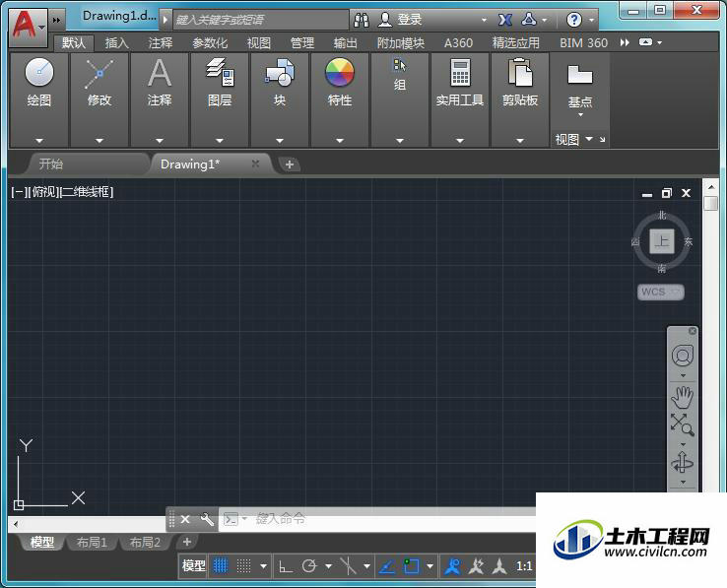Expand the 绘图 panel dropdown arrow
This screenshot has height=588, width=727.
pos(39,141)
